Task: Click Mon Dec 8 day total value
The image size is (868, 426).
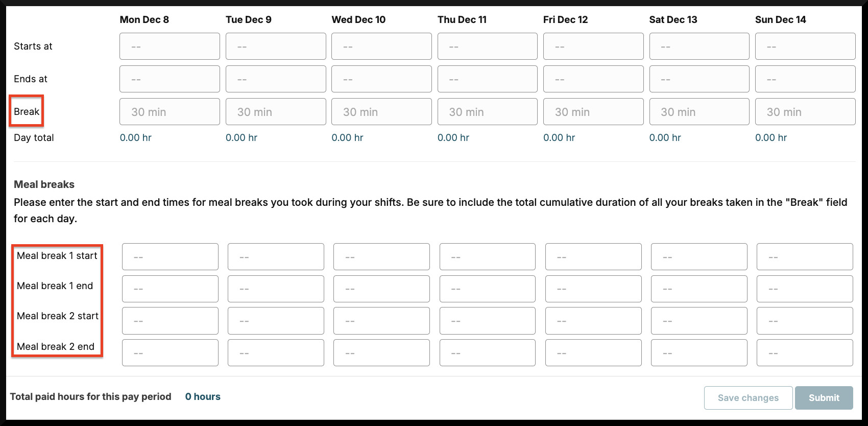Action: 136,138
